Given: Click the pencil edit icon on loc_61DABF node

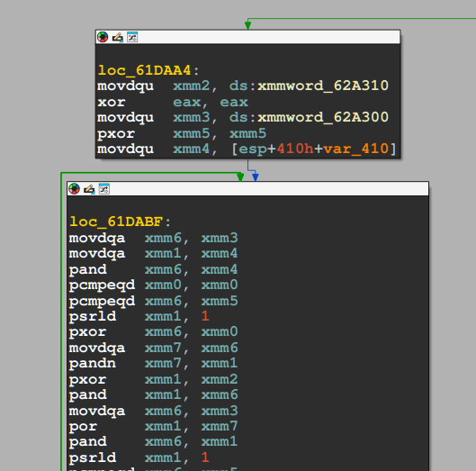Looking at the screenshot, I should point(89,189).
